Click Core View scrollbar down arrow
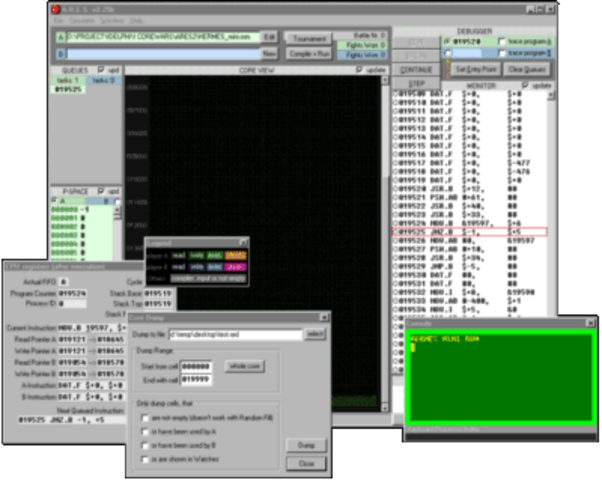The height and width of the screenshot is (480, 602). pyautogui.click(x=385, y=408)
